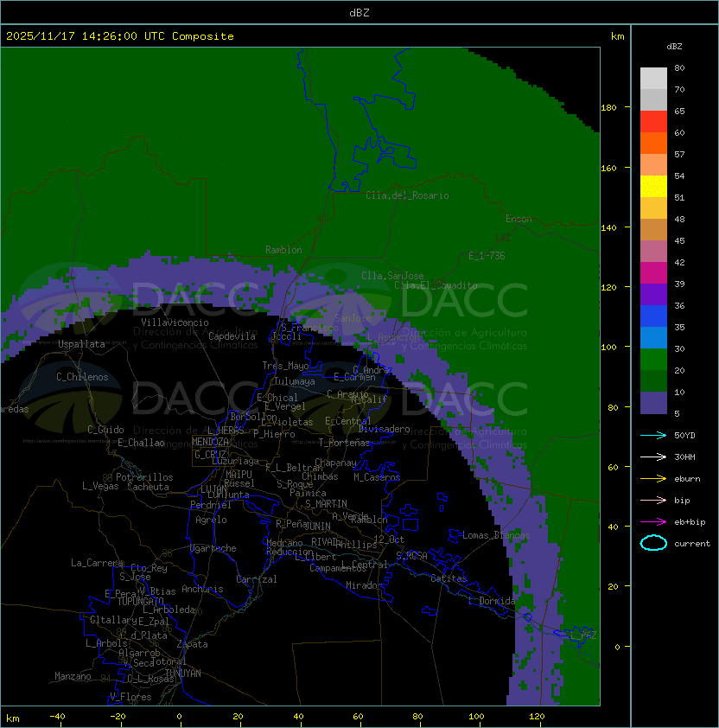Click the 'Agrelo' place label
719x728 pixels.
211,520
